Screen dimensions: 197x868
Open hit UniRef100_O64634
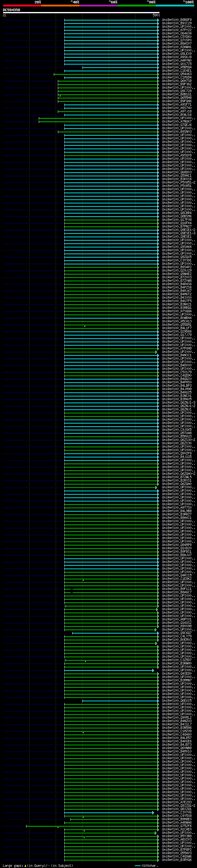coord(177,33)
